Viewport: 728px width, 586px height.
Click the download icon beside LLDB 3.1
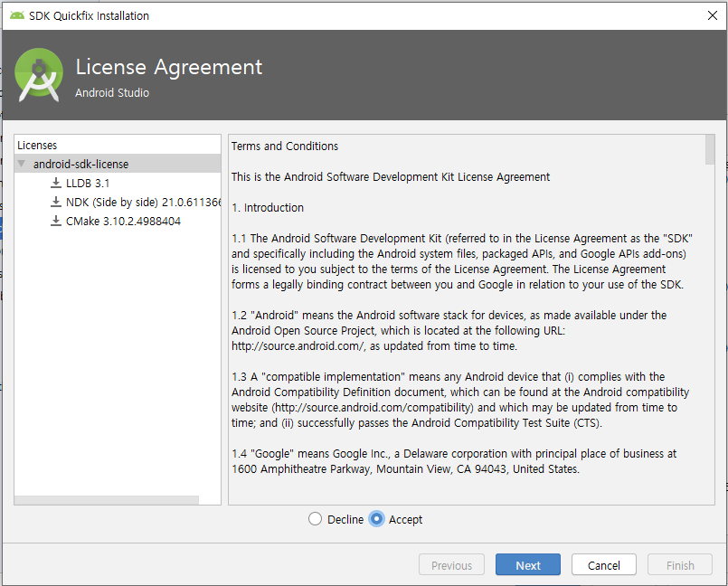pos(56,184)
